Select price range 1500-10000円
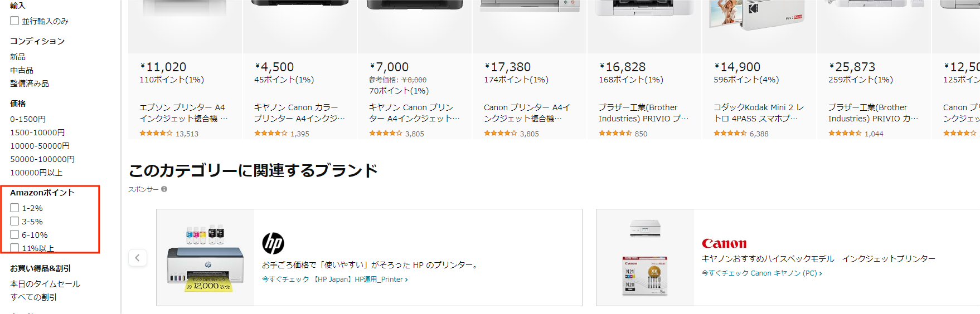The width and height of the screenshot is (980, 314). pos(37,133)
